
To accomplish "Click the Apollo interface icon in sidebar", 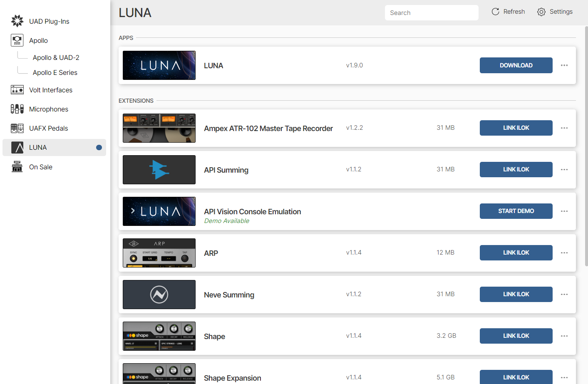I will click(17, 40).
